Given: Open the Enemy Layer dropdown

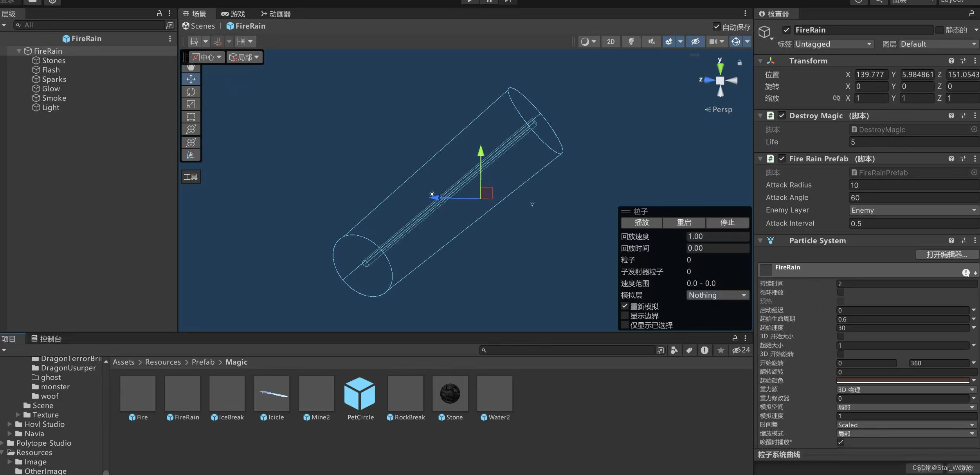Looking at the screenshot, I should (x=913, y=210).
